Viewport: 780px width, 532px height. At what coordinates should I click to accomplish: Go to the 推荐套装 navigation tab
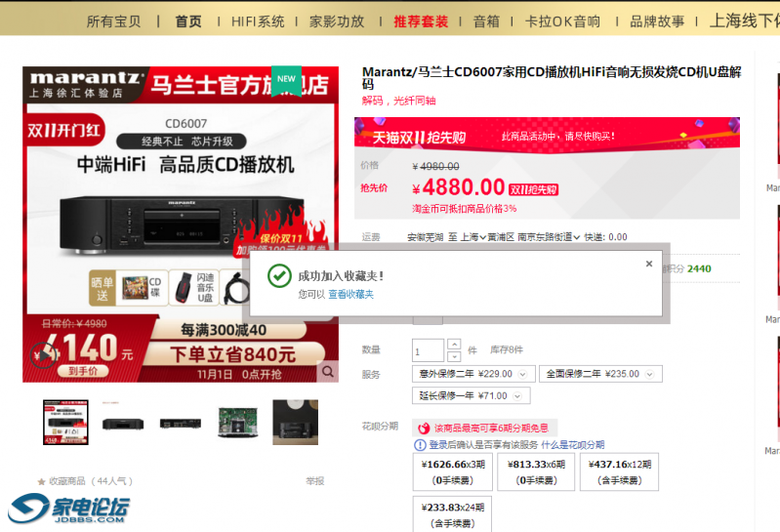click(x=421, y=20)
